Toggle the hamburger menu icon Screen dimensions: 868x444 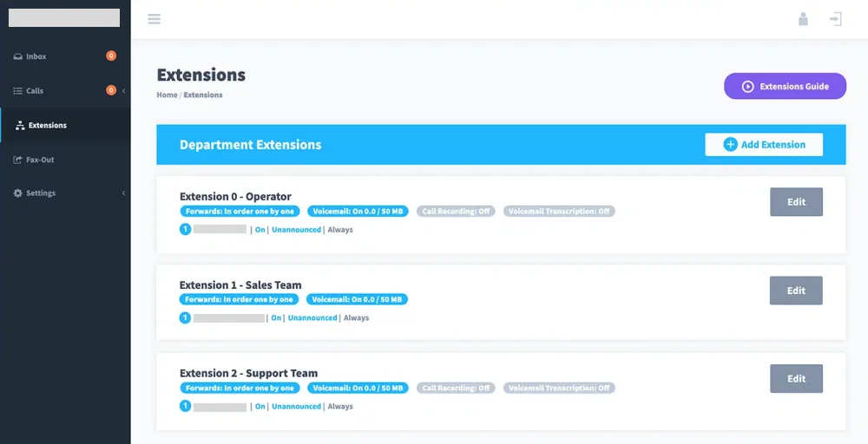(154, 19)
